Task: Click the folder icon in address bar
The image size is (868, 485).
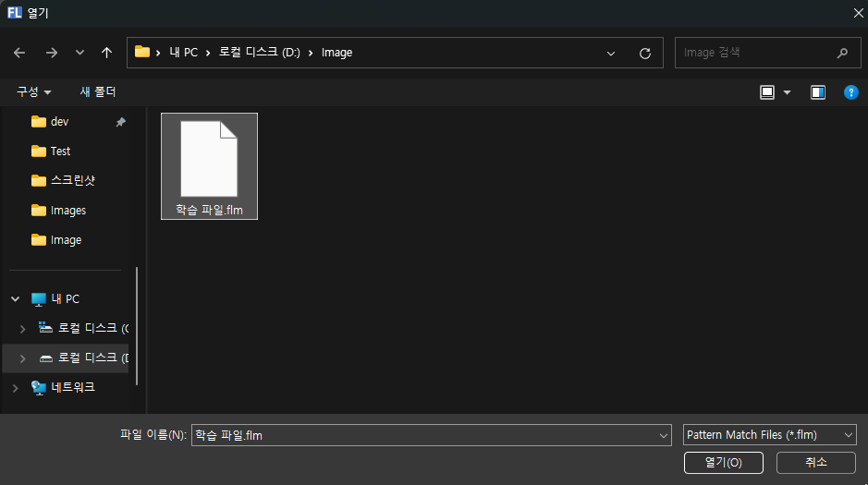Action: [142, 52]
